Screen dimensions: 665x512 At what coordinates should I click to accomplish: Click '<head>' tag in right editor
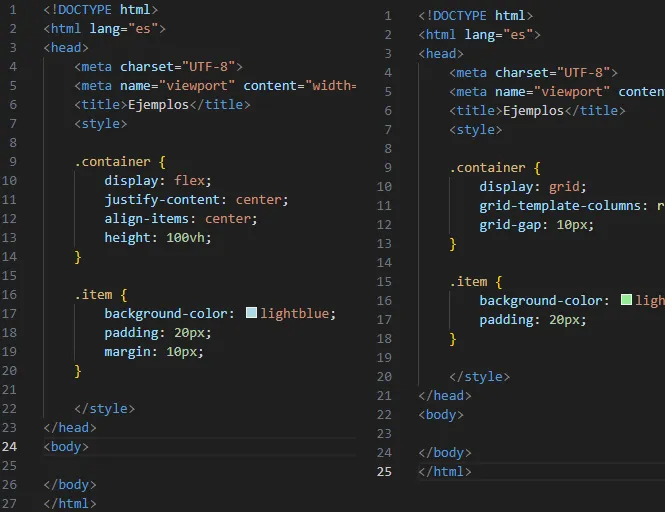click(441, 53)
